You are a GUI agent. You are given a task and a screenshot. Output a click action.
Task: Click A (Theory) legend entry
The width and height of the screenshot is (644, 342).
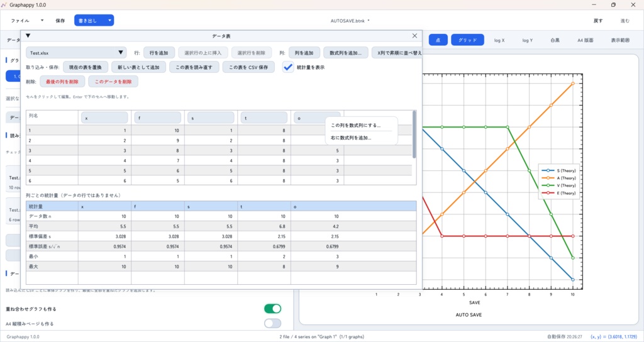pyautogui.click(x=559, y=178)
